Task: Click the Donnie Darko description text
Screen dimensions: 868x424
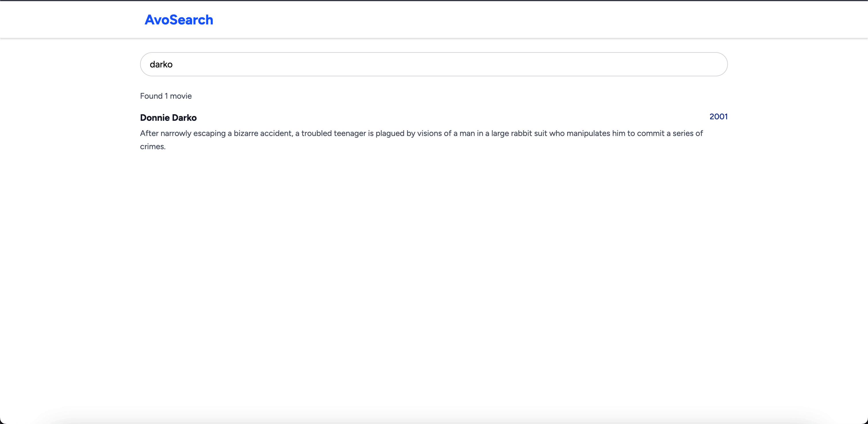Action: (421, 133)
